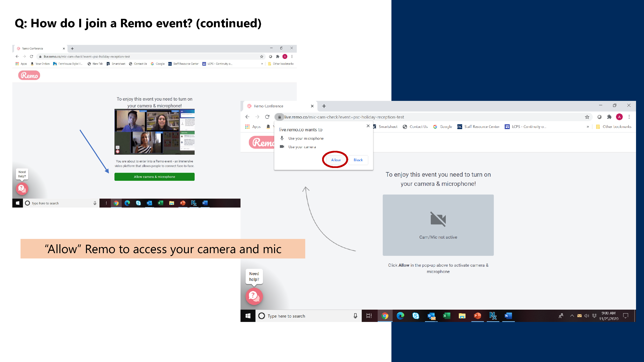Screen dimensions: 644x362
Task: Click Cam/Mic not active preview panel
Action: click(438, 225)
